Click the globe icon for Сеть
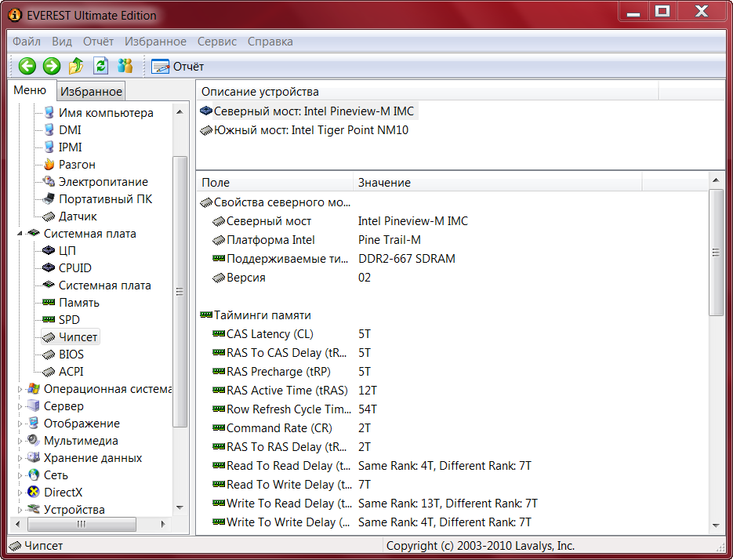 pyautogui.click(x=33, y=475)
